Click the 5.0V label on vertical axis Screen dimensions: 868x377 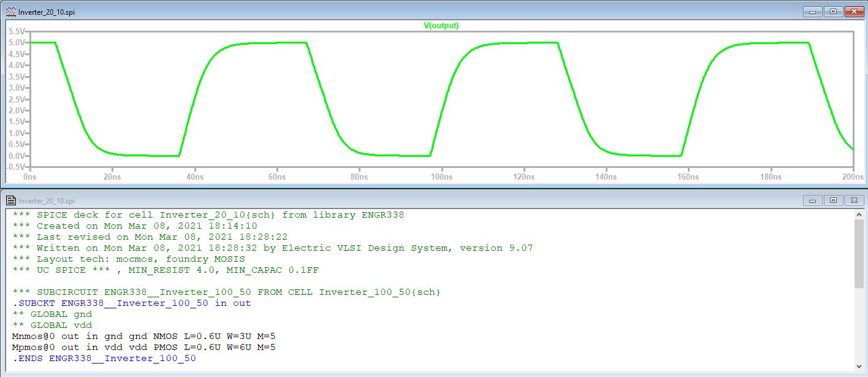click(17, 43)
